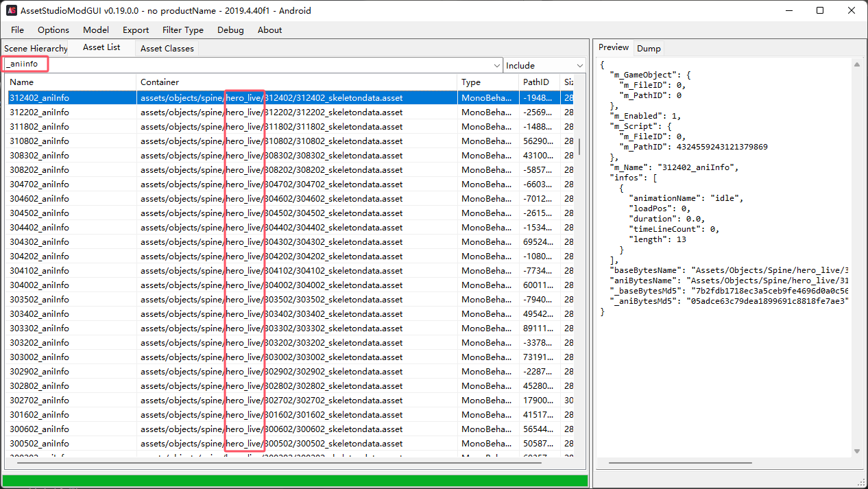This screenshot has height=489, width=868.
Task: Select the 303202_aniInfo asset row
Action: [290, 342]
